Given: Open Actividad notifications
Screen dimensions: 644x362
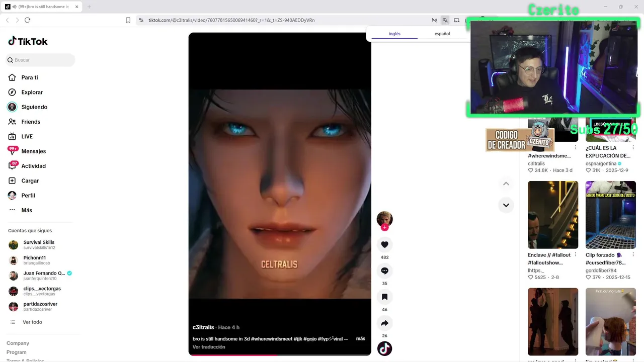Looking at the screenshot, I should [x=27, y=166].
